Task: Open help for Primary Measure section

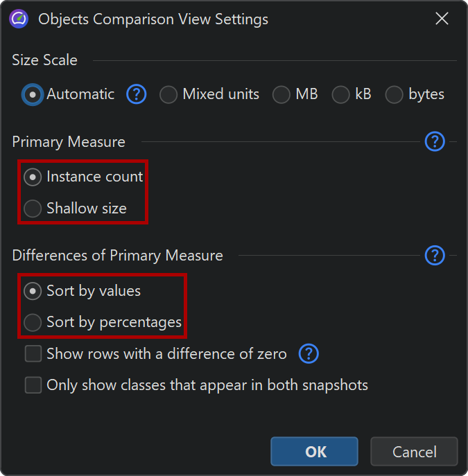Action: point(434,142)
